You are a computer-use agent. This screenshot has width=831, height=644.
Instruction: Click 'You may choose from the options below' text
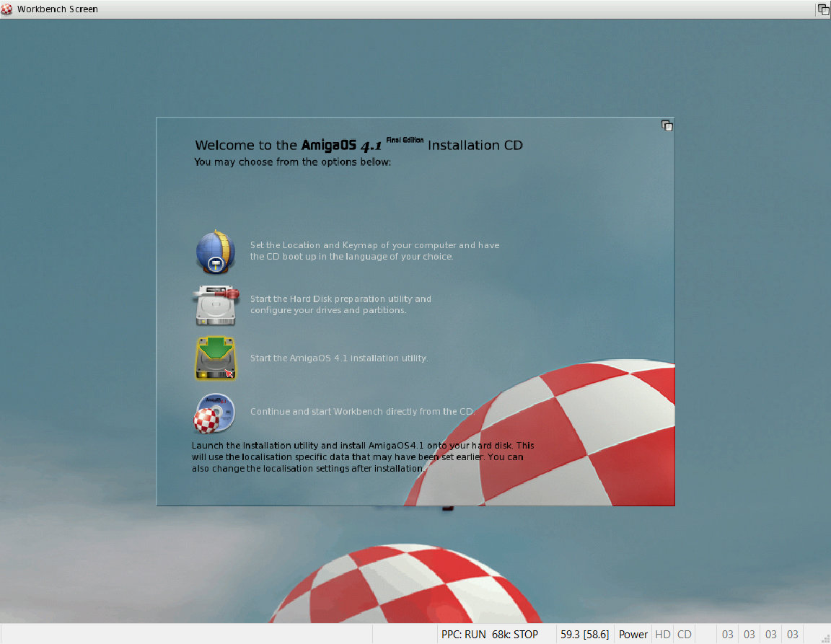pos(293,162)
